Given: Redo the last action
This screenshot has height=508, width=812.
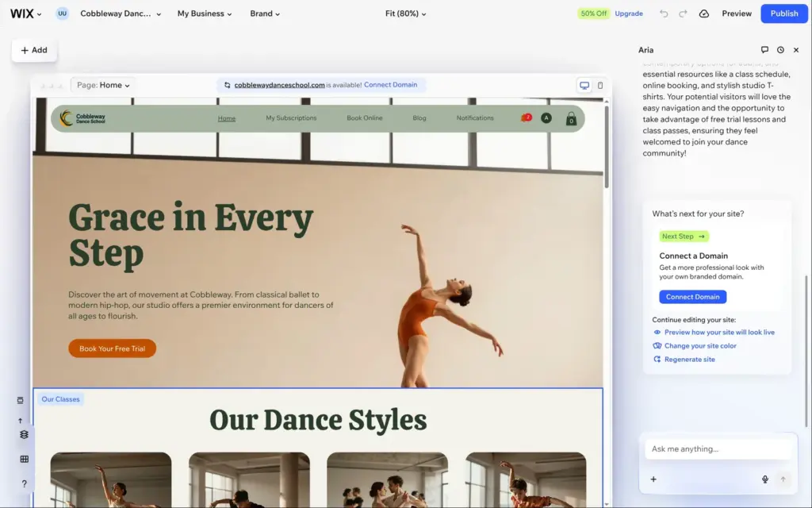Looking at the screenshot, I should [683, 13].
